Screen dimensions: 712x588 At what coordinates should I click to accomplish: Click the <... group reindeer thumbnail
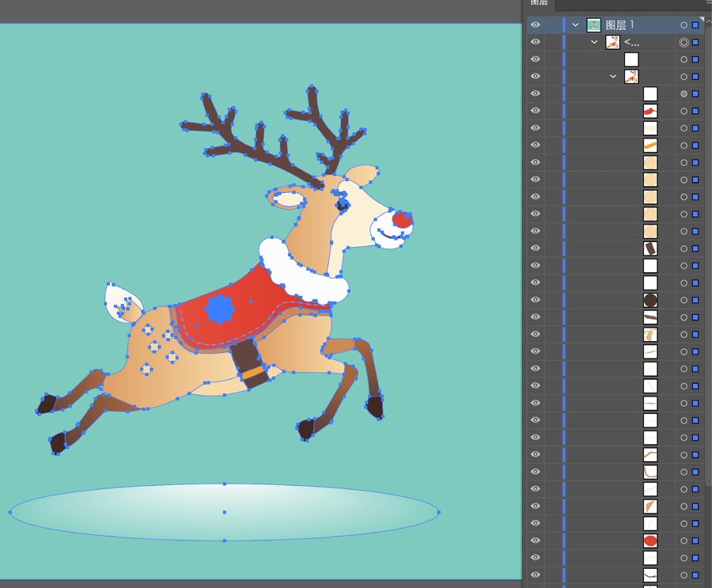coord(612,42)
